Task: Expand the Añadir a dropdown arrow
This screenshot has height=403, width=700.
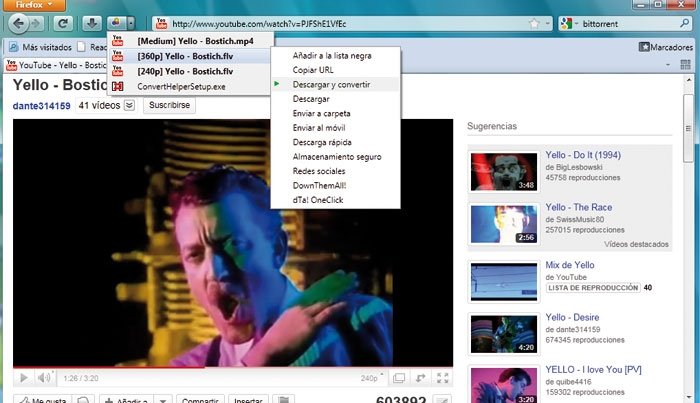Action: tap(163, 400)
